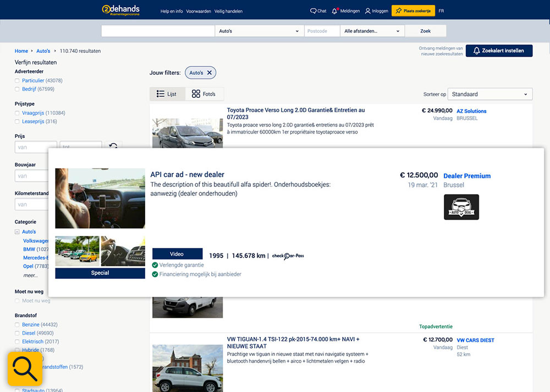Open VW CARS DIEST seller link
The image size is (550, 392).
tap(475, 340)
